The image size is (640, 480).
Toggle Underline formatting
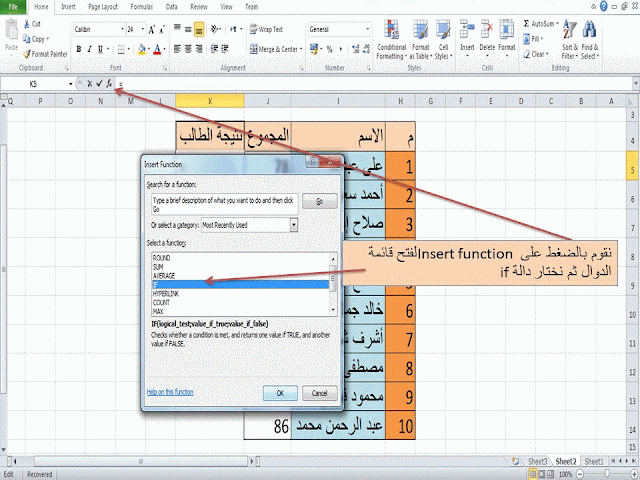(x=100, y=49)
